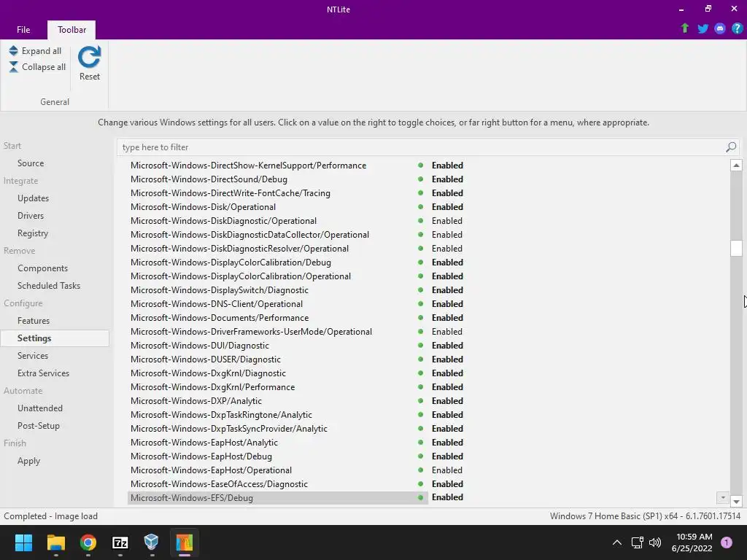
Task: Open the dropdown arrow on EFS/Debug row
Action: click(x=723, y=497)
